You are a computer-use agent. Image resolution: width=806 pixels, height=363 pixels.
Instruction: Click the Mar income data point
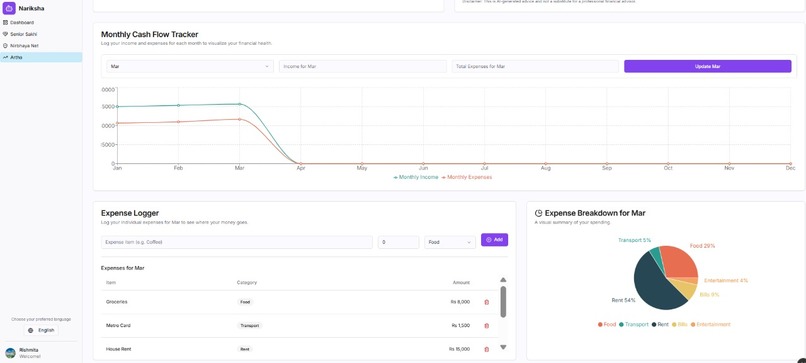(240, 104)
